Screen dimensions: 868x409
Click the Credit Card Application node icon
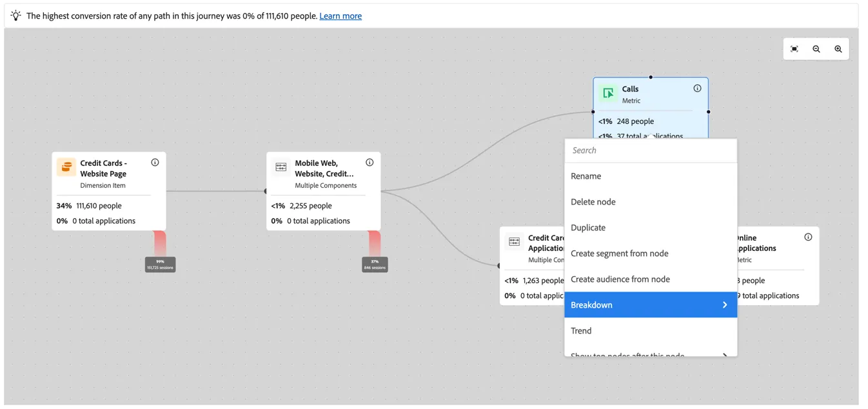tap(515, 242)
